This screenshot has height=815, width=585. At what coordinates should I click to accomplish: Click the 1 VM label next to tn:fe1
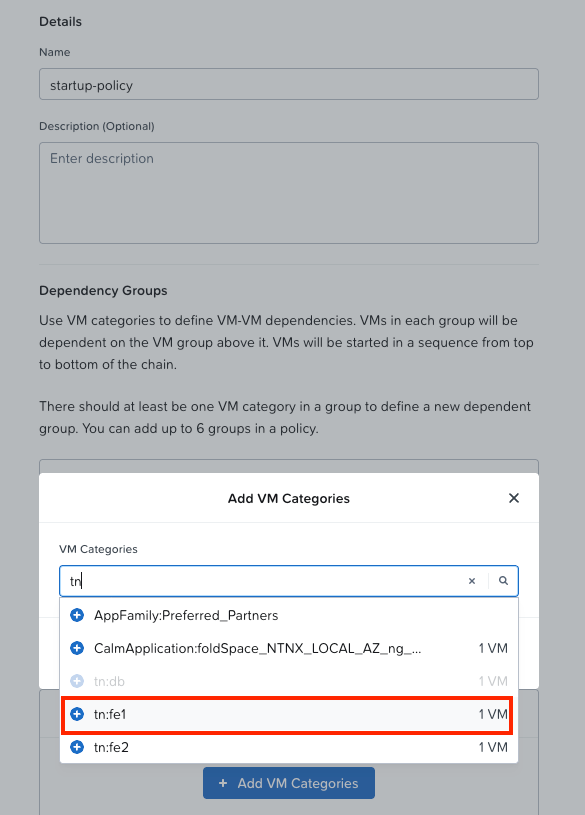[x=494, y=714]
